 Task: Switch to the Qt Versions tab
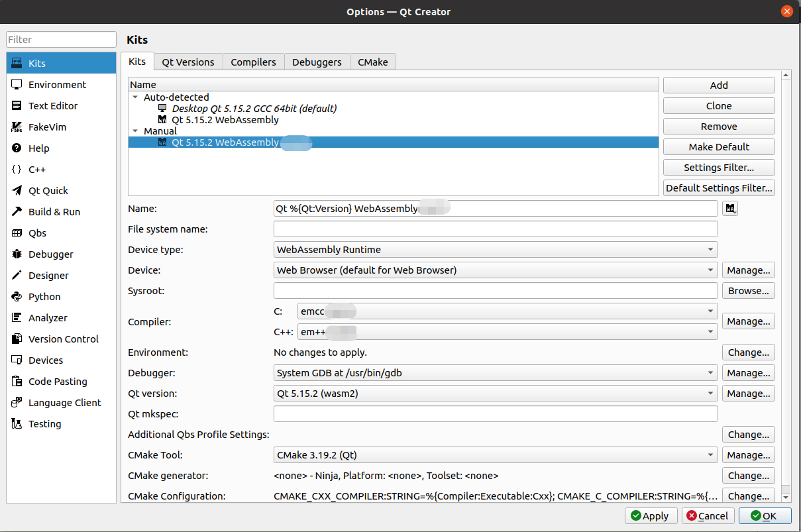coord(187,62)
